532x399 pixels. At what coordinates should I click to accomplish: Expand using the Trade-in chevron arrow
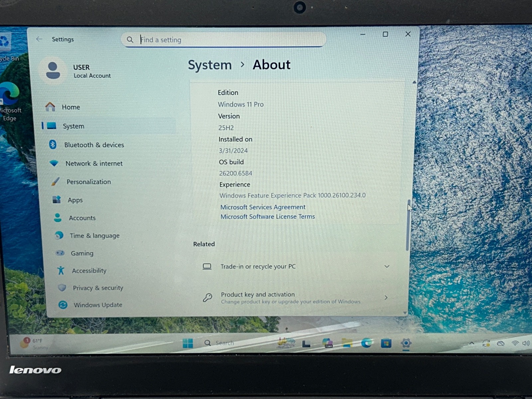click(x=387, y=266)
